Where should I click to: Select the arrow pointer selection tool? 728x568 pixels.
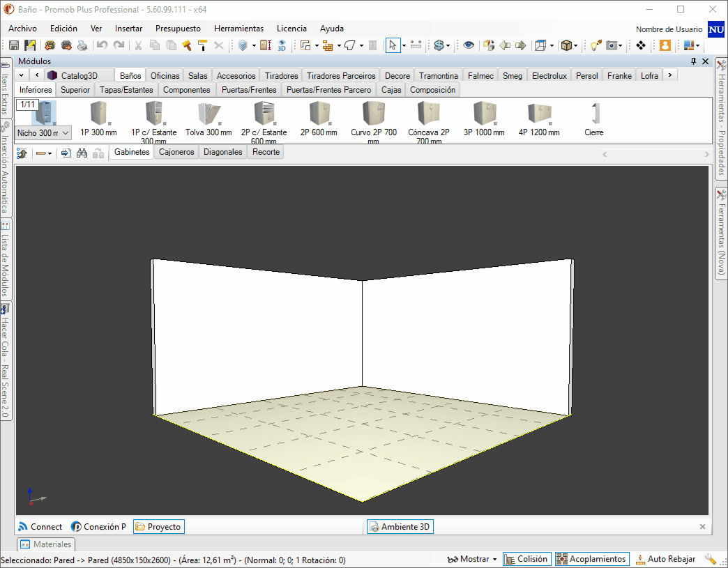393,45
